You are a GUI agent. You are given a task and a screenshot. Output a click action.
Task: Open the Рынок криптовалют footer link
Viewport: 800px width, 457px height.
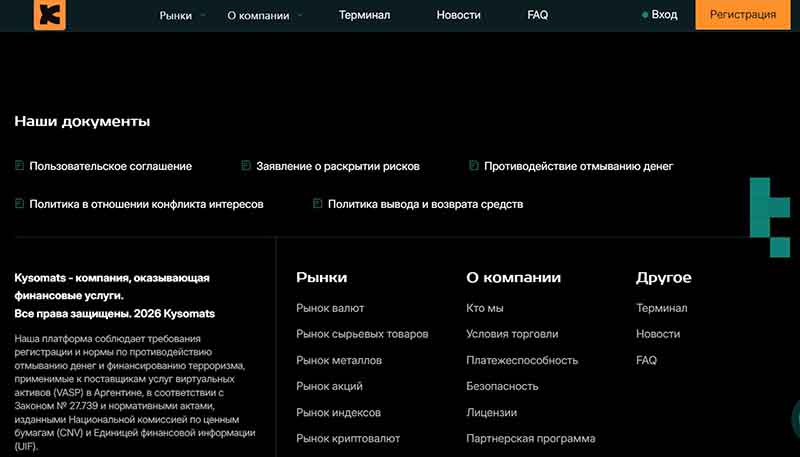coord(348,438)
